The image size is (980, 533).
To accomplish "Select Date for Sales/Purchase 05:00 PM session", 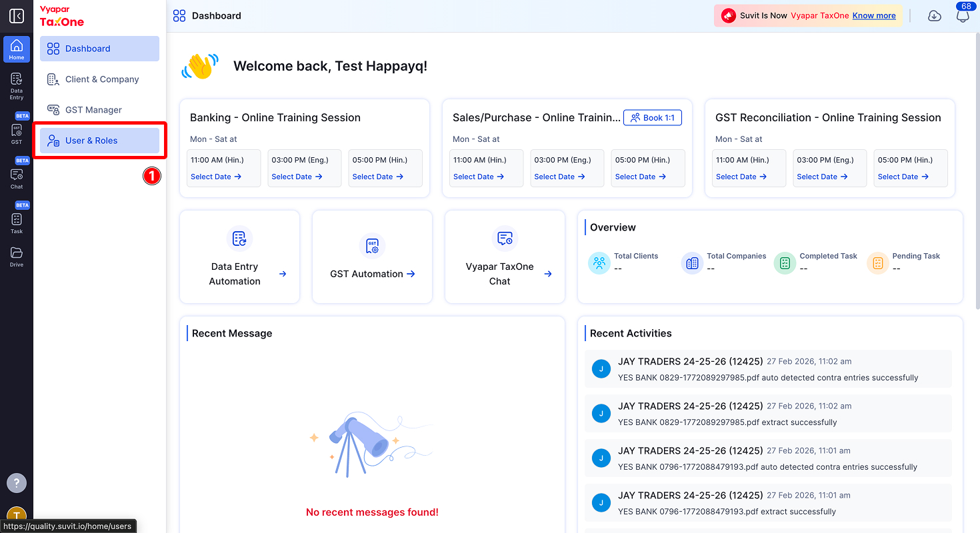I will [x=641, y=177].
